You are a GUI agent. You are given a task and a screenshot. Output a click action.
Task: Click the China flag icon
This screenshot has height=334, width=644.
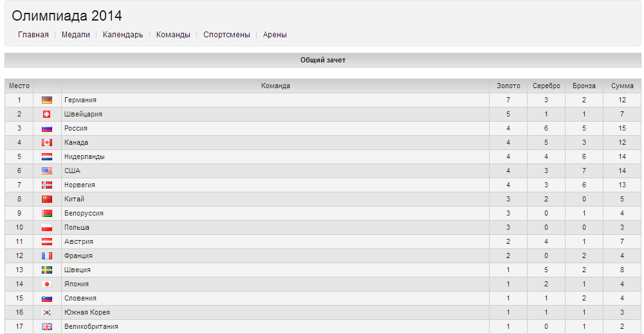47,199
